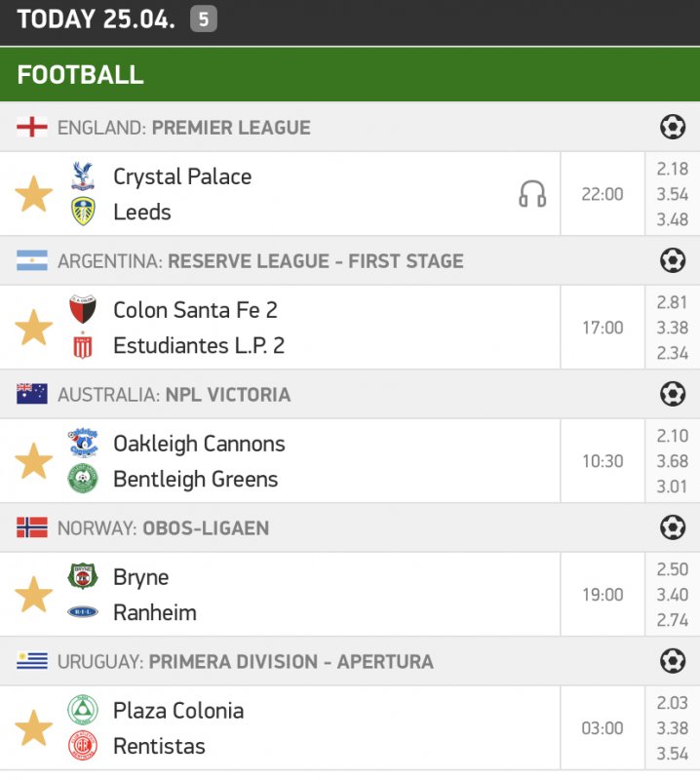This screenshot has width=700, height=780.
Task: Toggle favorite star for Colon Santa Fe 2 match
Action: click(33, 328)
